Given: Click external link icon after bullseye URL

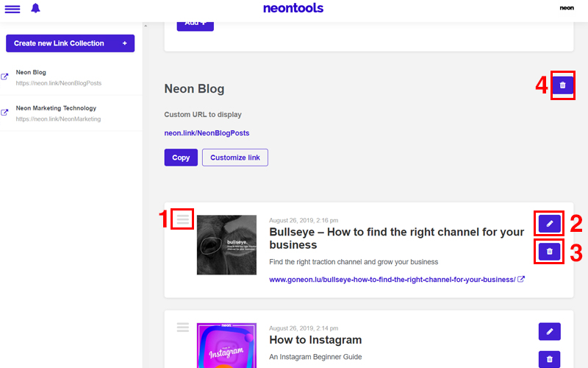Looking at the screenshot, I should pos(521,279).
